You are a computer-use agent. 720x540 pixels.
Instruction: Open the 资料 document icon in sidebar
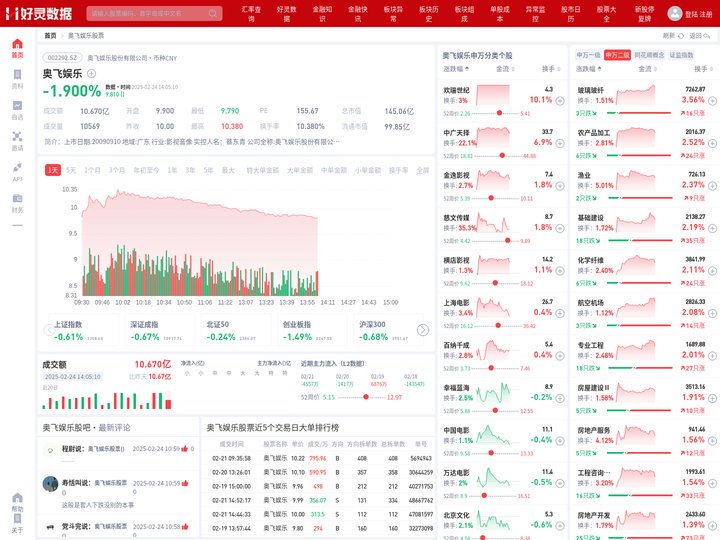[x=17, y=75]
